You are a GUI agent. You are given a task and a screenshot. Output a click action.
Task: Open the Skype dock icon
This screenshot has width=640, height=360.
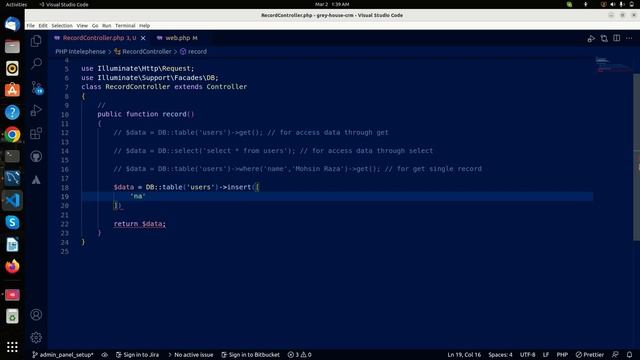[x=12, y=222]
